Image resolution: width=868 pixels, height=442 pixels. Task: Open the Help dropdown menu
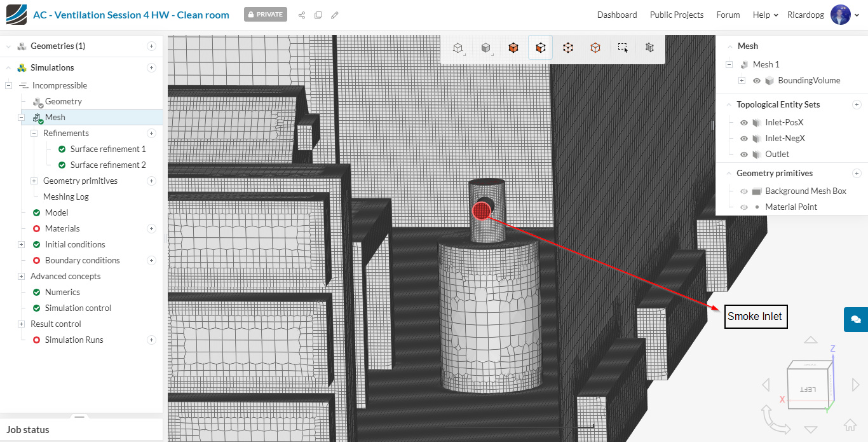[765, 15]
